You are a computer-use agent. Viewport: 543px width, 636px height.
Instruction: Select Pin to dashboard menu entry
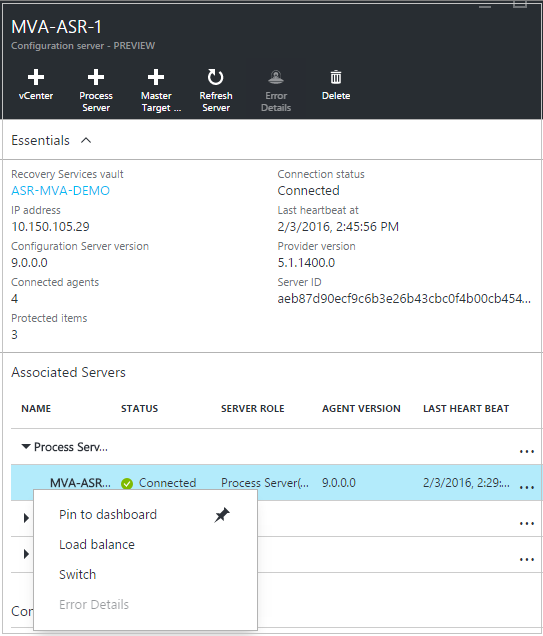pos(108,514)
